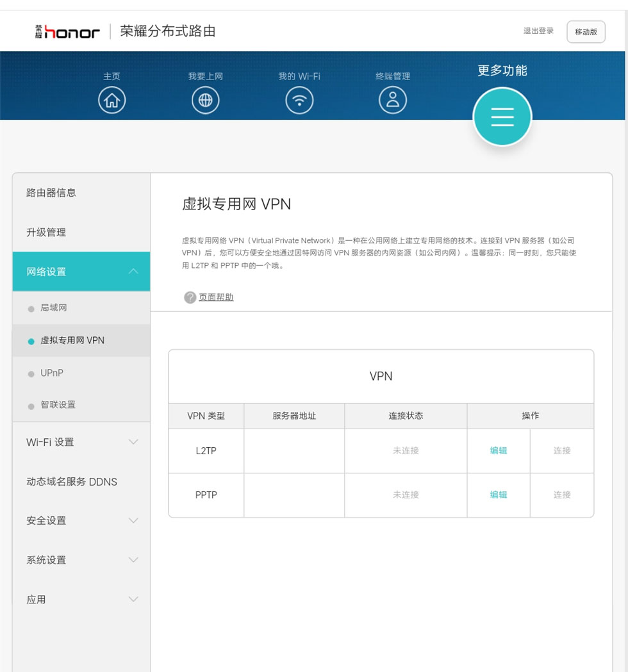The height and width of the screenshot is (672, 628).
Task: Open the internet globe icon
Action: pyautogui.click(x=205, y=101)
